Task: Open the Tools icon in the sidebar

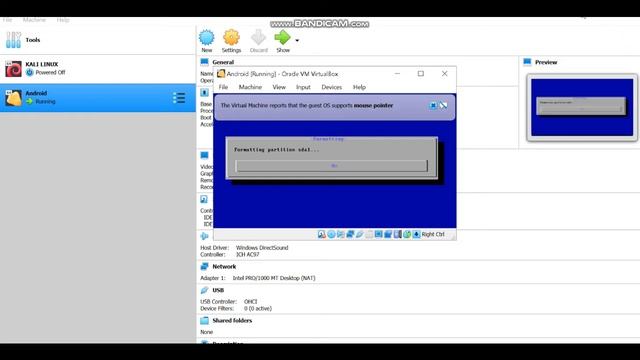Action: coord(13,40)
